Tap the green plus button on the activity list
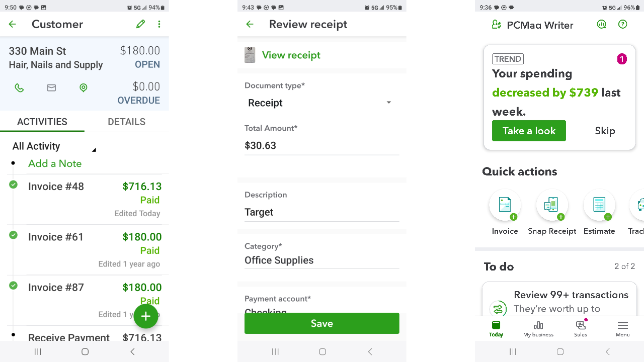Image resolution: width=644 pixels, height=362 pixels. pos(146,316)
